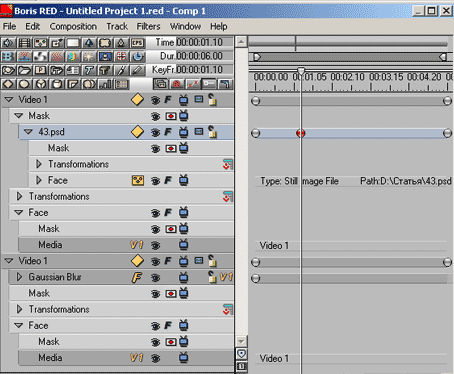Click the keyframe diamond on 43.psd track
The image size is (454, 374).
137,132
